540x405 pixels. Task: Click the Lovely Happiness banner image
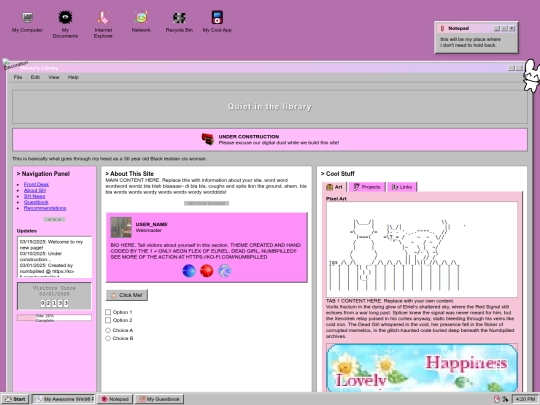pos(422,368)
